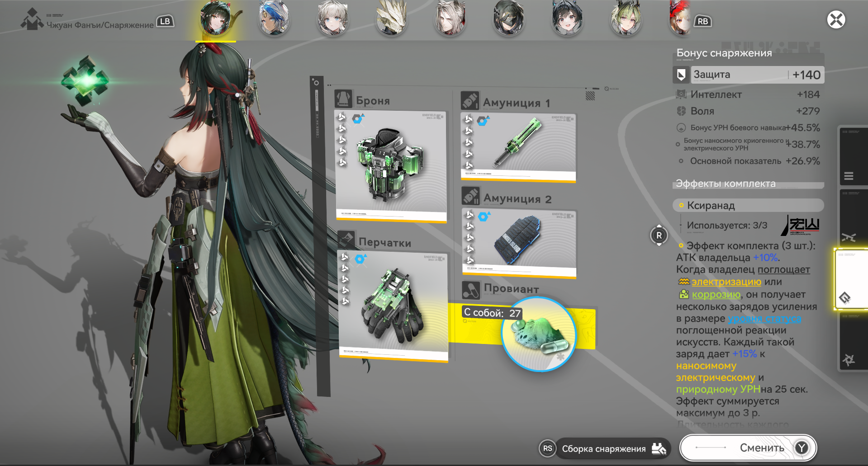Click the Провиант capsule slot icon
868x466 pixels.
(x=471, y=290)
